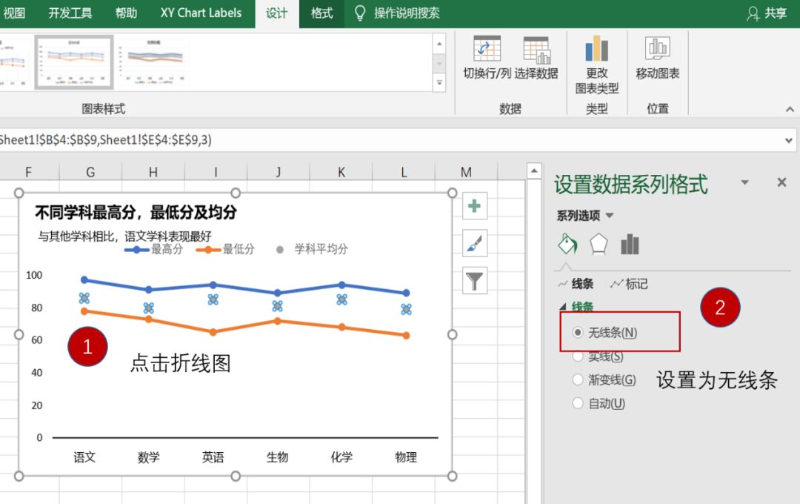The width and height of the screenshot is (800, 504).
Task: Switch to Format (格式) tab
Action: tap(322, 13)
